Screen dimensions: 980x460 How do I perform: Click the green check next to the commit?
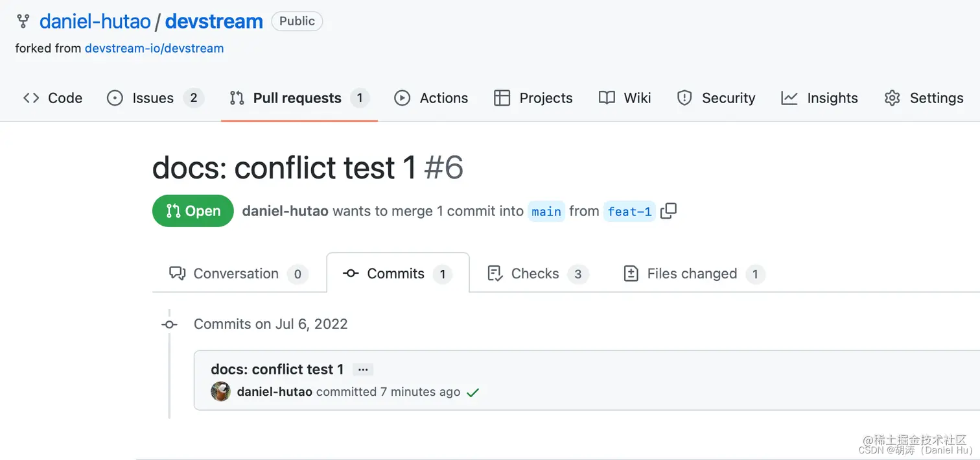coord(472,392)
